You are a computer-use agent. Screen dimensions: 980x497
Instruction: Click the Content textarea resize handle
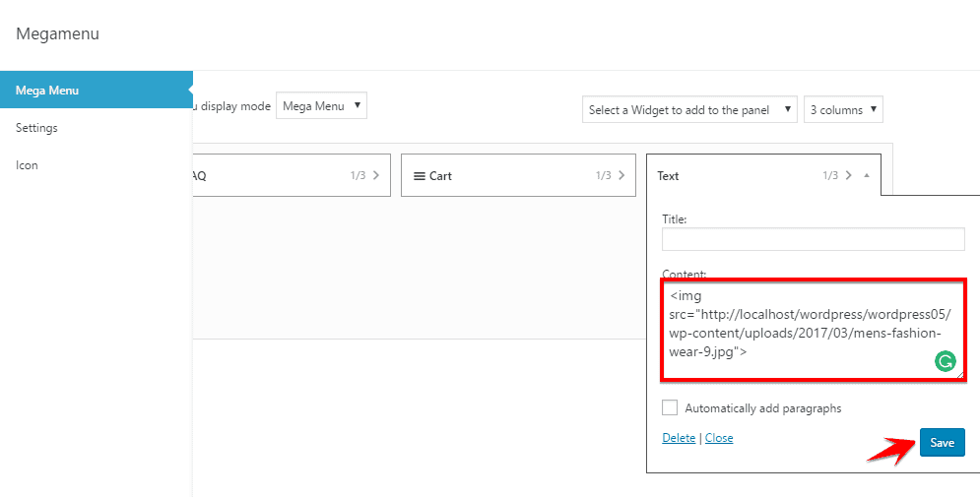point(960,376)
